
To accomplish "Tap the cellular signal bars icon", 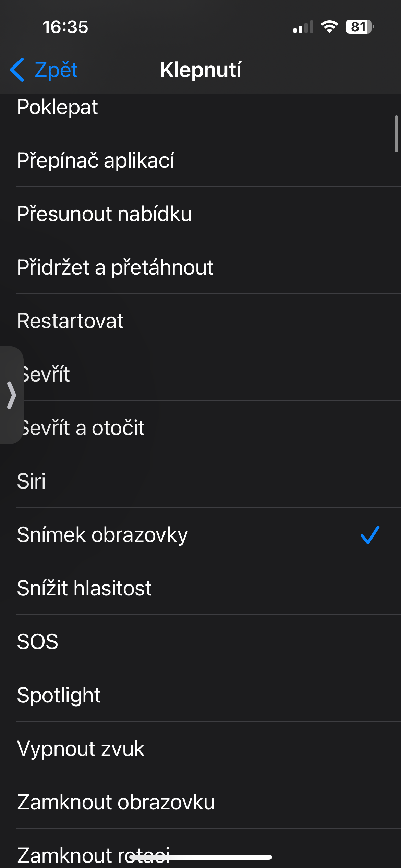I will pyautogui.click(x=303, y=27).
